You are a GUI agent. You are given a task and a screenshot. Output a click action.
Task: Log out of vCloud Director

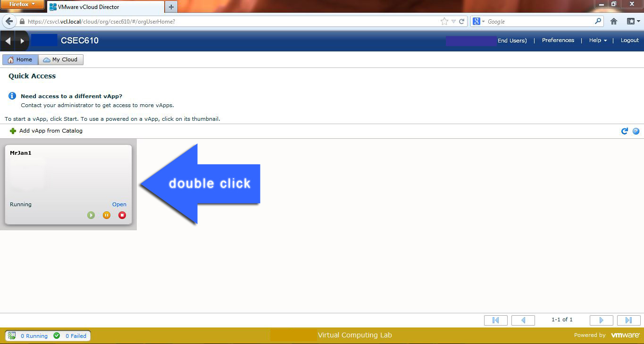pos(630,40)
